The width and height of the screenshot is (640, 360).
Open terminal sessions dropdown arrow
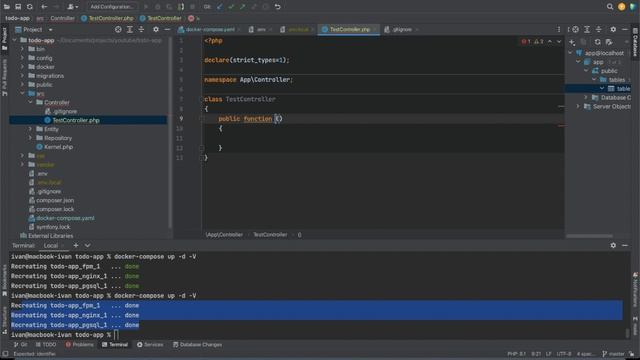pos(87,245)
